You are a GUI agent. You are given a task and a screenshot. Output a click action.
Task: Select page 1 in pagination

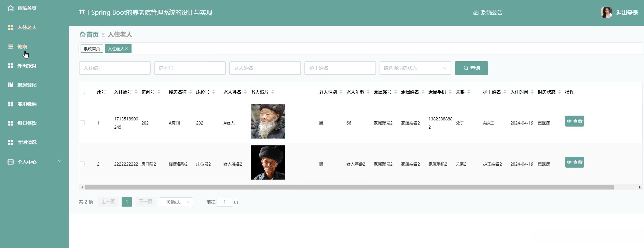coord(127,202)
